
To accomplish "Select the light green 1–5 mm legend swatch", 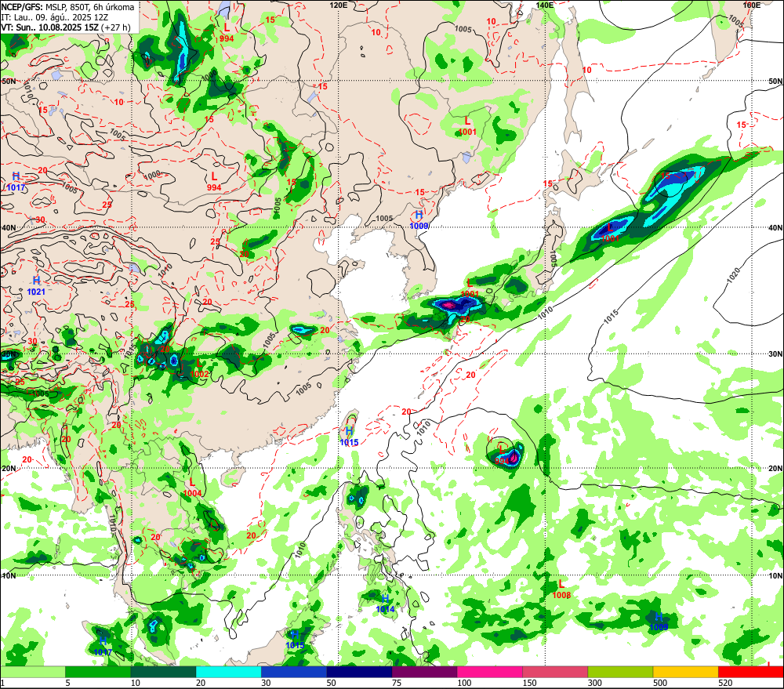I will [x=32, y=672].
